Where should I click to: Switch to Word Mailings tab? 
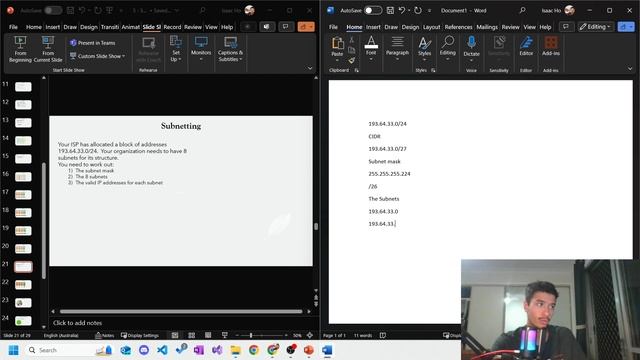(x=487, y=27)
